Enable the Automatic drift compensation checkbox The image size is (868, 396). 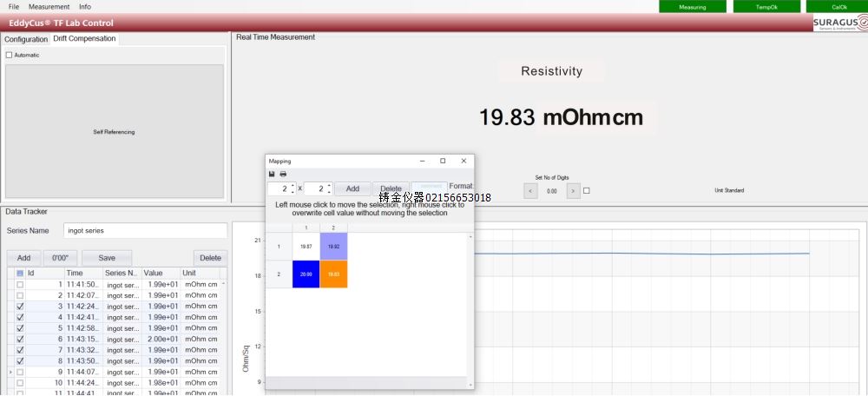point(10,56)
